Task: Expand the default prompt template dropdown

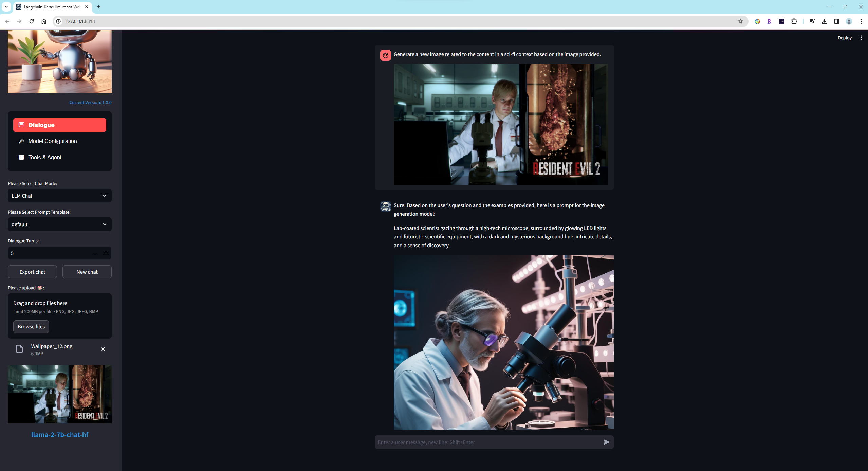Action: click(59, 224)
